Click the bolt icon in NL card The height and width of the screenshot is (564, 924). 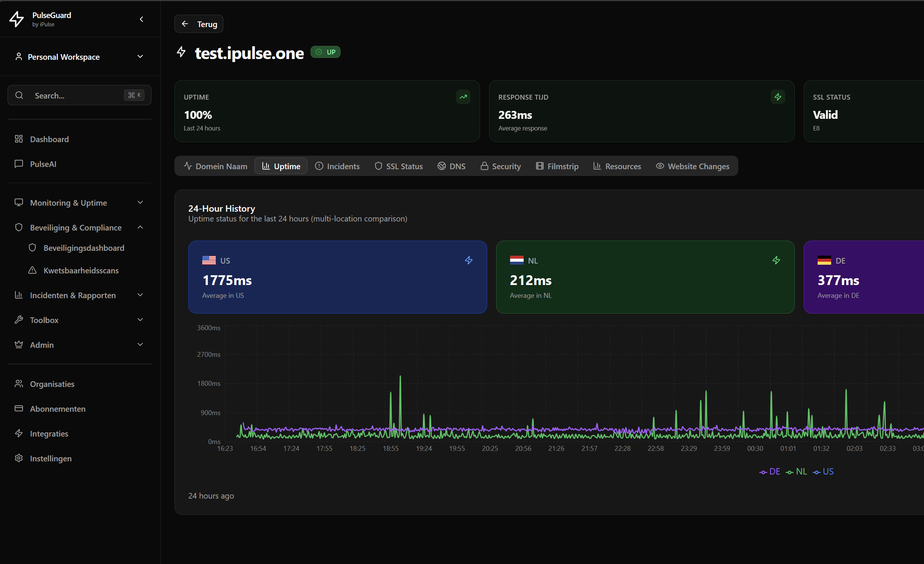pyautogui.click(x=776, y=260)
